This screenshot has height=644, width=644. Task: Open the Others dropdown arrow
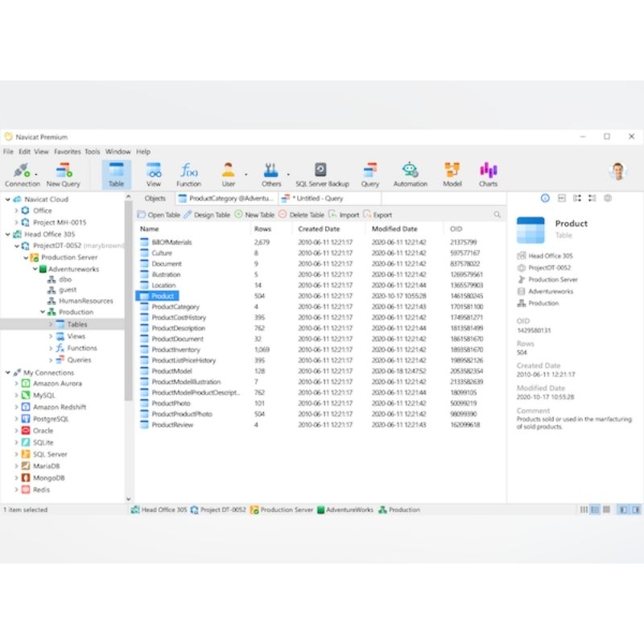pyautogui.click(x=288, y=175)
